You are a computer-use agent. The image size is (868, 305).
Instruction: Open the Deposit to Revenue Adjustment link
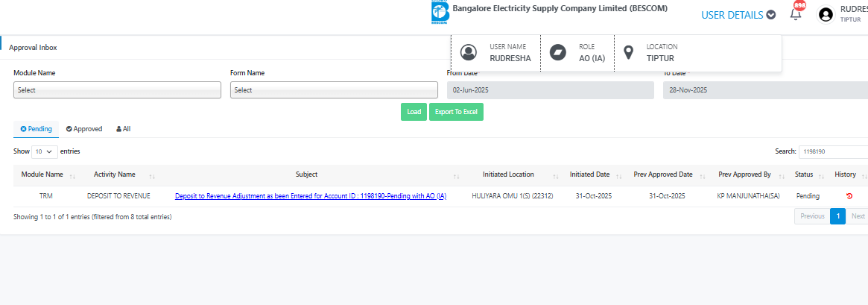click(x=311, y=196)
